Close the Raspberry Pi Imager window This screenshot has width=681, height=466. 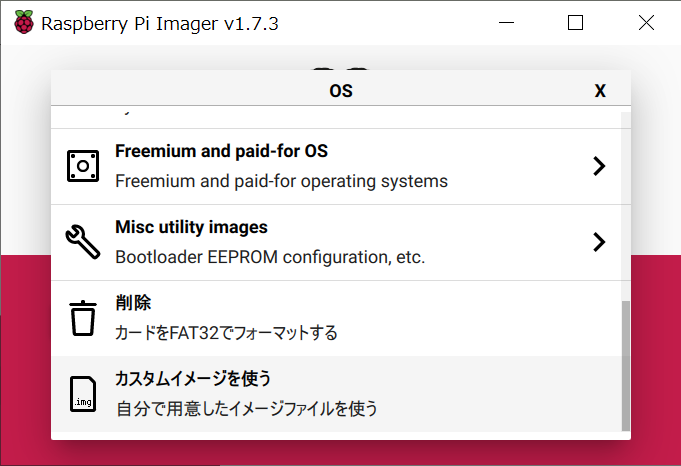pos(646,23)
